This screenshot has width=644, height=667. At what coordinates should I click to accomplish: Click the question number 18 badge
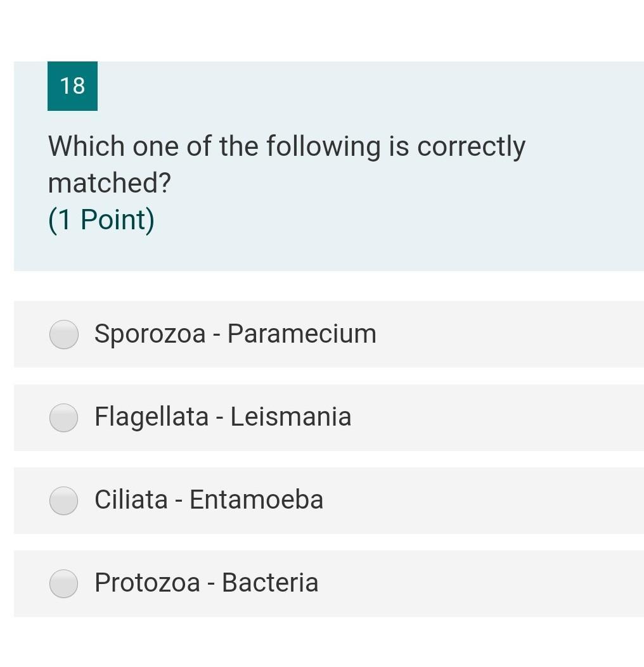(x=72, y=86)
